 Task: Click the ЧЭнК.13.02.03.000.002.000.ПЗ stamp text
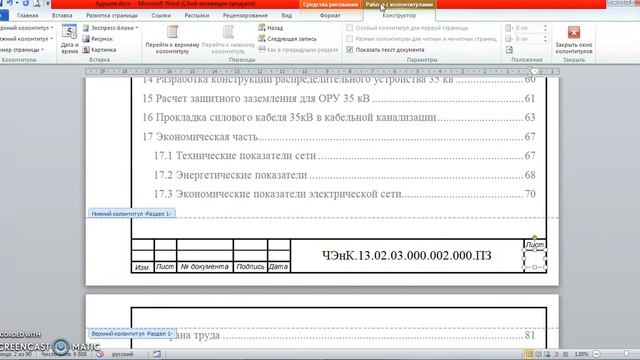coord(407,256)
